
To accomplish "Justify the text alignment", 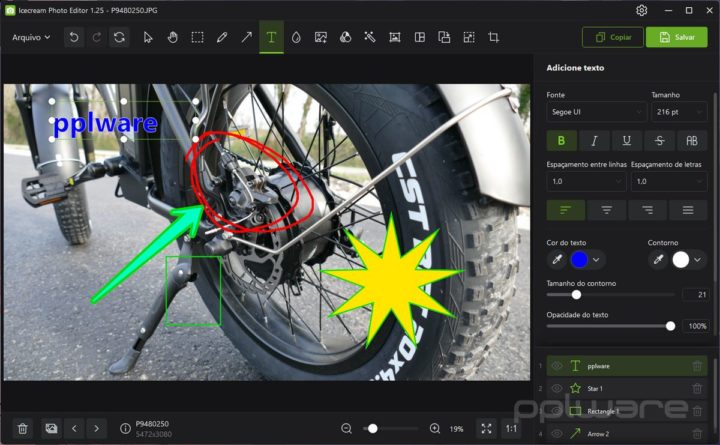I will [688, 210].
